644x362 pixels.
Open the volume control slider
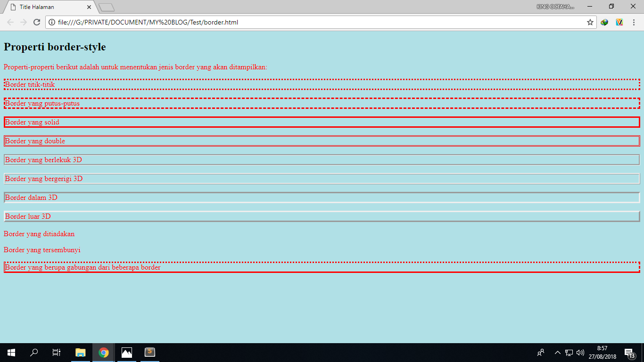pos(579,352)
